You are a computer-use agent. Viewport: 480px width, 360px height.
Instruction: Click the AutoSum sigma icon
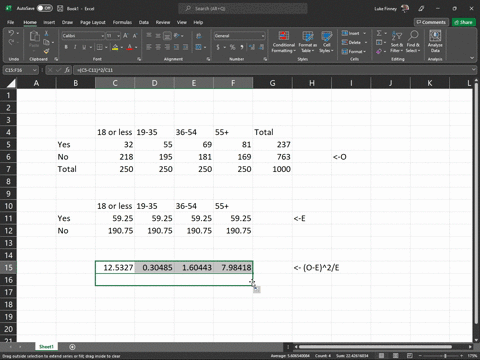(379, 33)
